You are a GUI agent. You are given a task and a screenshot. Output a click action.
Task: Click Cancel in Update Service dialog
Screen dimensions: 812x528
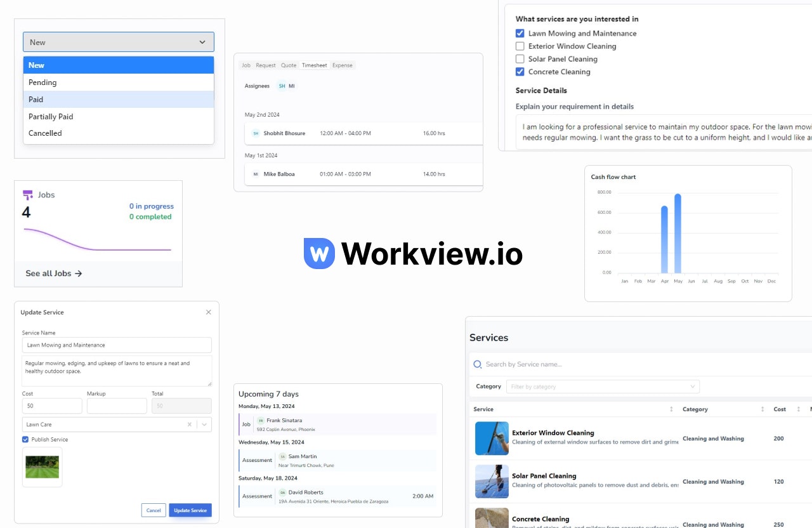[154, 510]
